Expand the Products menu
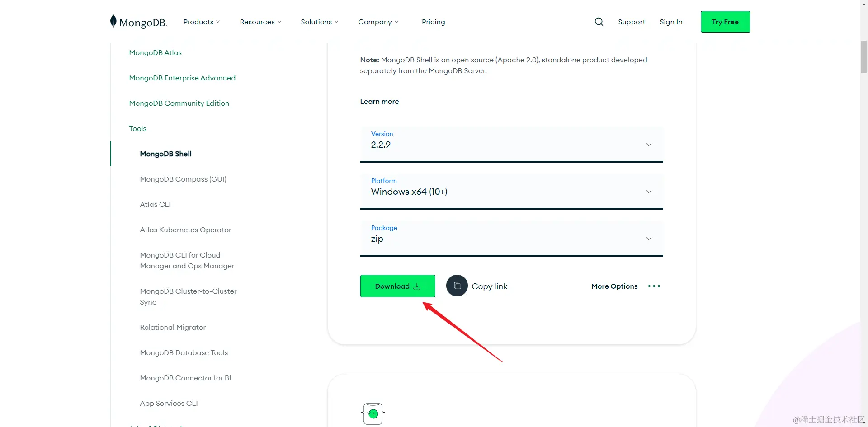The image size is (868, 427). click(202, 22)
